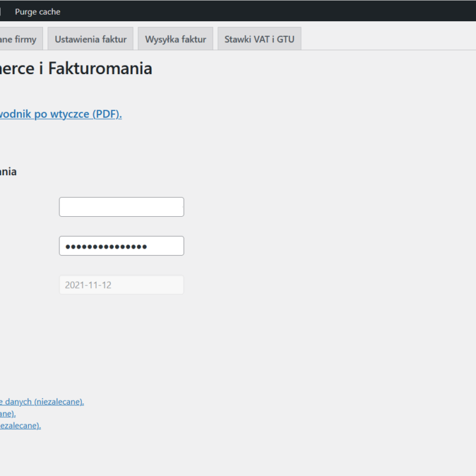Click the masked password field
Screen dimensions: 476x476
click(x=121, y=246)
